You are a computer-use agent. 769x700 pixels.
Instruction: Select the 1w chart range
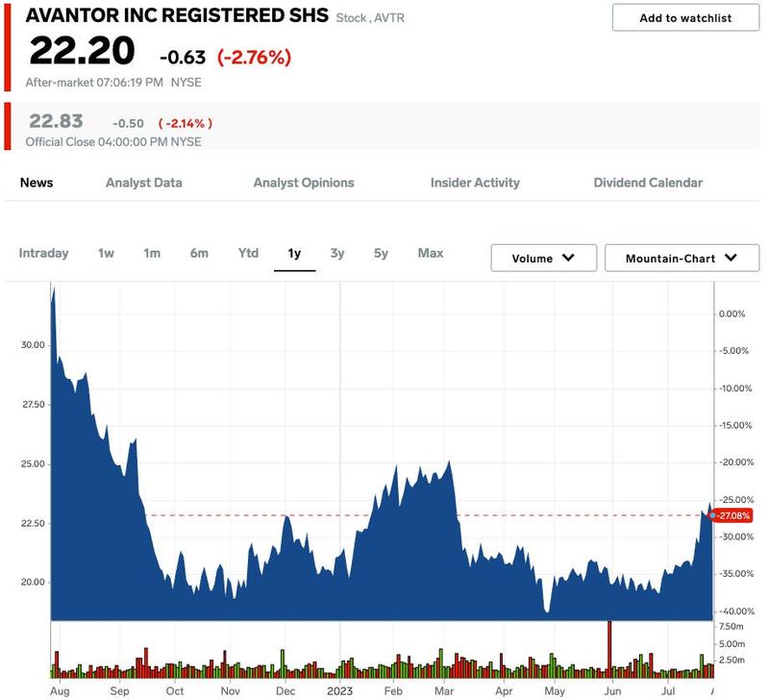coord(106,253)
